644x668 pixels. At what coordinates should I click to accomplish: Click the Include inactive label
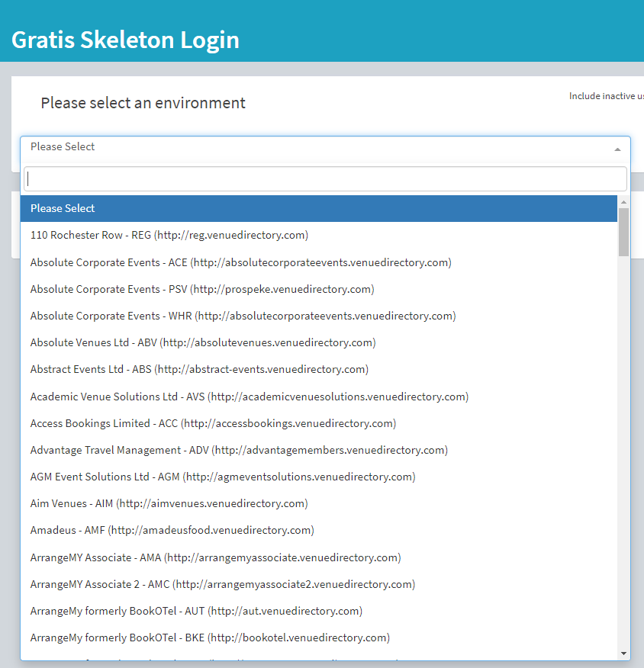607,96
